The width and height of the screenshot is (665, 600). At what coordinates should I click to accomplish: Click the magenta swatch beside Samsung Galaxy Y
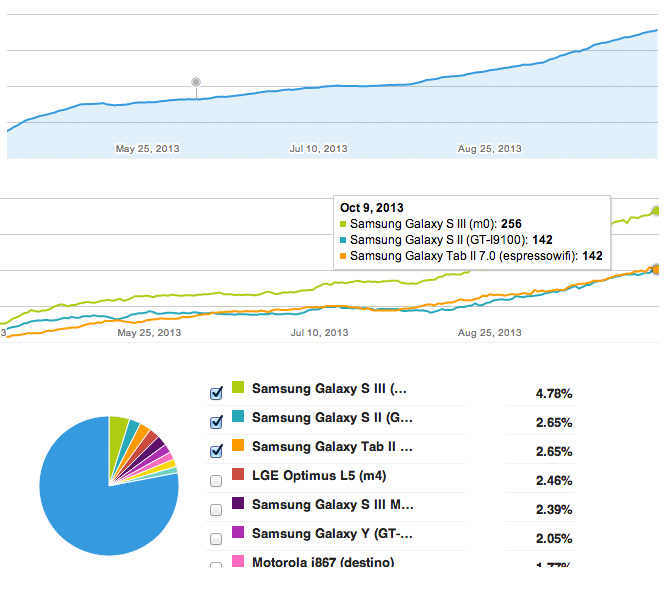tap(238, 534)
